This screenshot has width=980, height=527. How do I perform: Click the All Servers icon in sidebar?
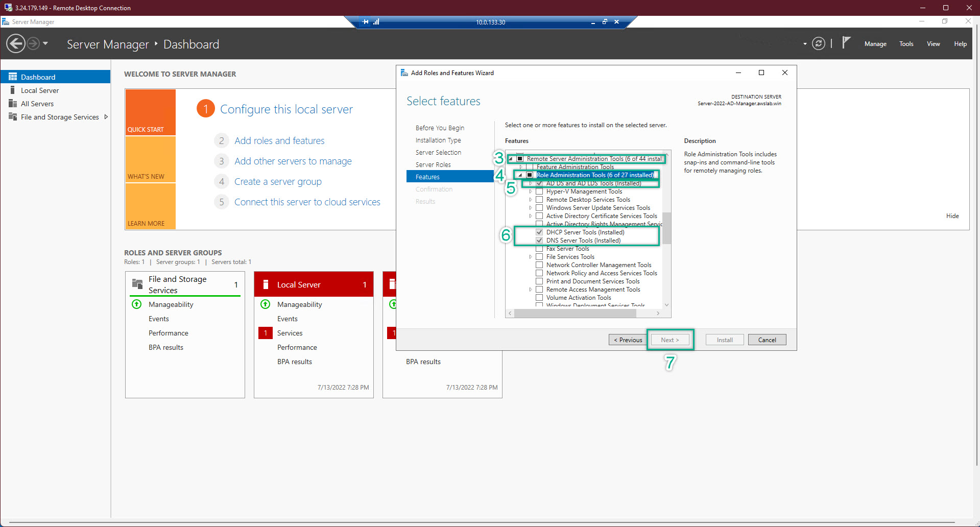coord(13,103)
